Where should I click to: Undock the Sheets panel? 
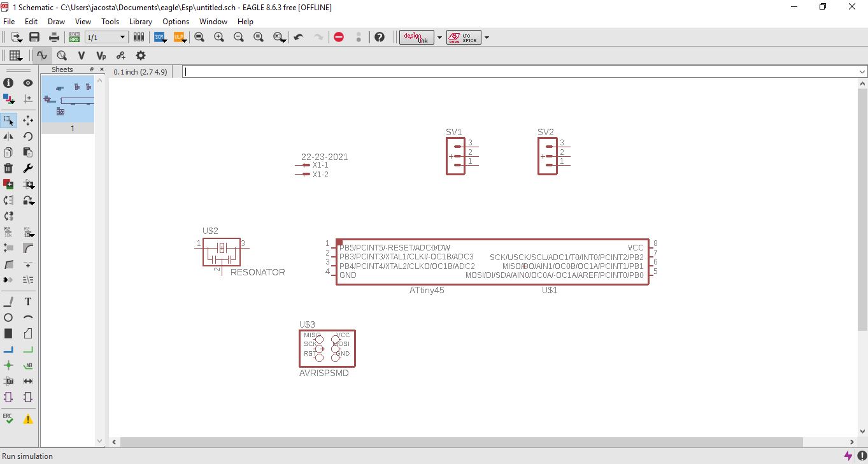[x=92, y=69]
